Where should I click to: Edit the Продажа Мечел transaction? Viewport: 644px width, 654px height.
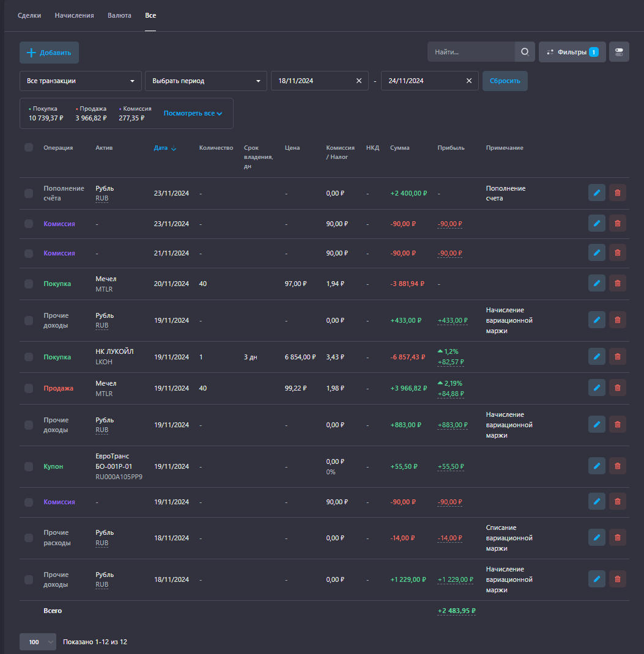click(x=596, y=388)
